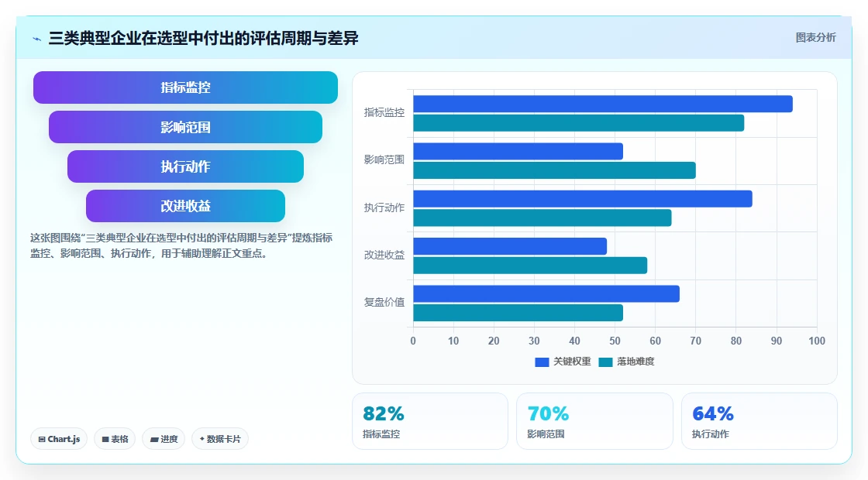The image size is (868, 480).
Task: Click the 落地难度 legend label
Action: (635, 362)
